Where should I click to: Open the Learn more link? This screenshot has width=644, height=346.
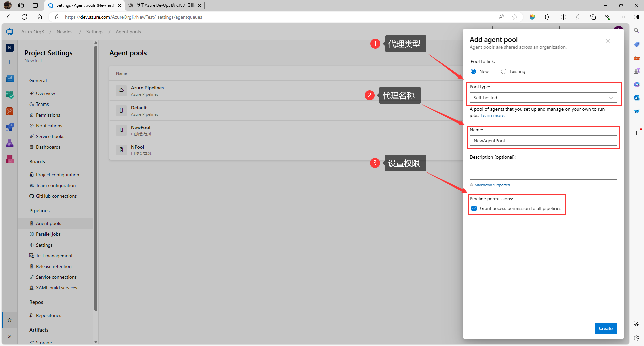pyautogui.click(x=492, y=116)
